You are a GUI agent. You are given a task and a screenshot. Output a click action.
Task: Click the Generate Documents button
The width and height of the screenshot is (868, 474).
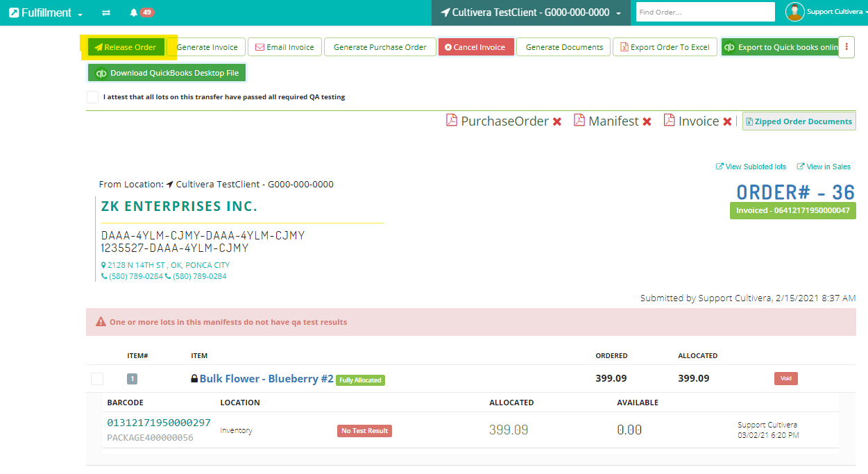563,47
